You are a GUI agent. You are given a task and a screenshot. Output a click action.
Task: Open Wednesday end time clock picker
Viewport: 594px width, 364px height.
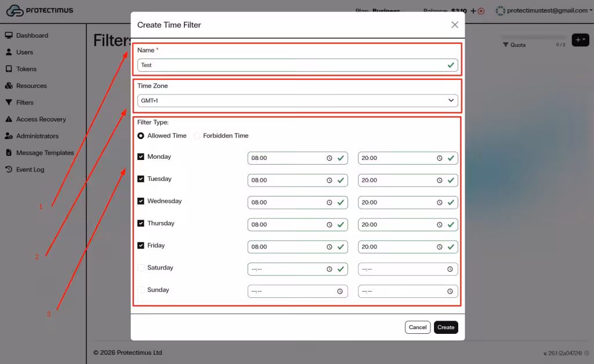pos(440,202)
